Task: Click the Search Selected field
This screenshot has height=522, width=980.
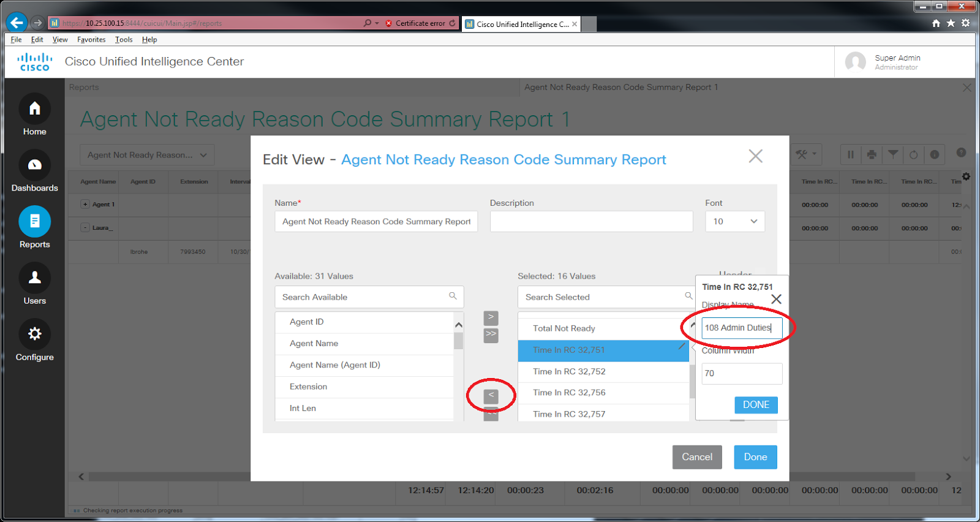Action: (x=605, y=297)
